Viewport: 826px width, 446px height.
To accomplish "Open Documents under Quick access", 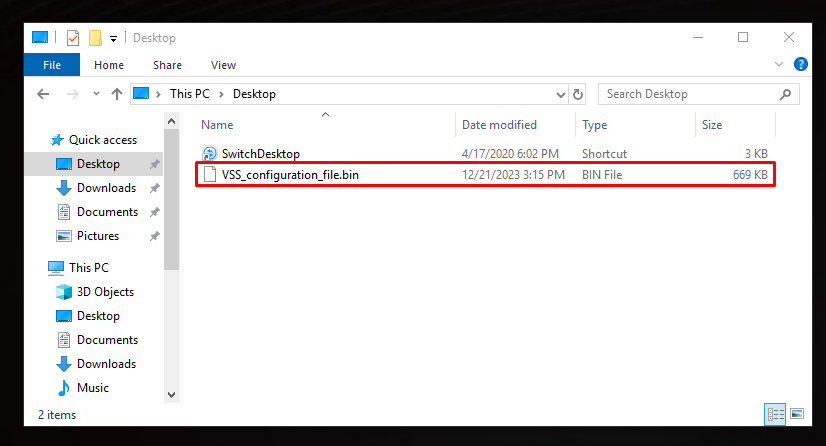I will (x=107, y=212).
